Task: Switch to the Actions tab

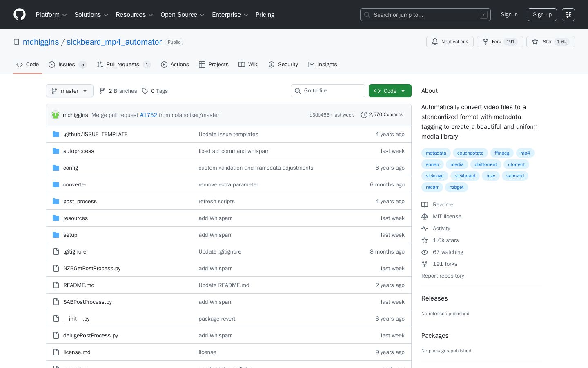Action: tap(175, 65)
